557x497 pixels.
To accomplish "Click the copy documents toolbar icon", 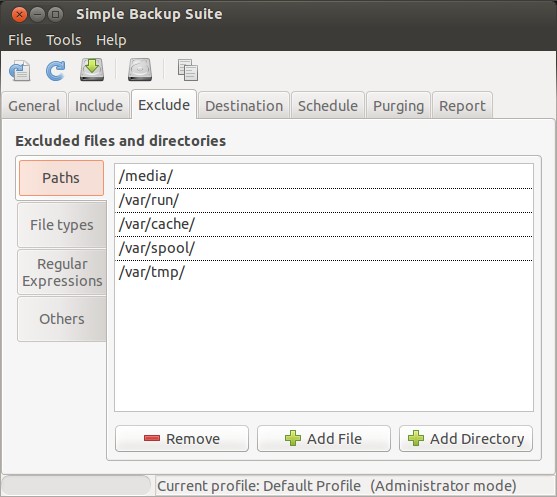I will (188, 70).
